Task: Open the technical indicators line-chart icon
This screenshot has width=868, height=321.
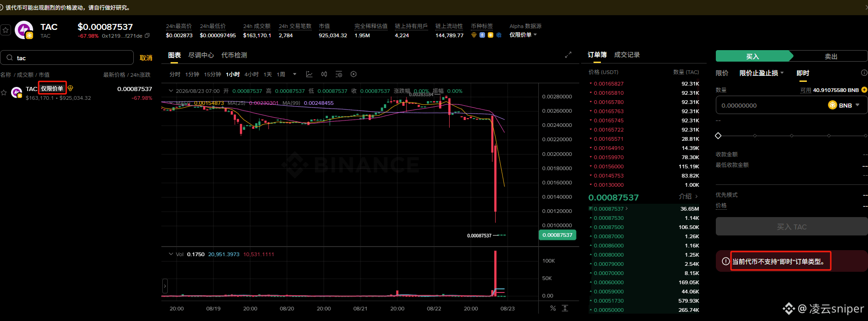Action: (309, 74)
